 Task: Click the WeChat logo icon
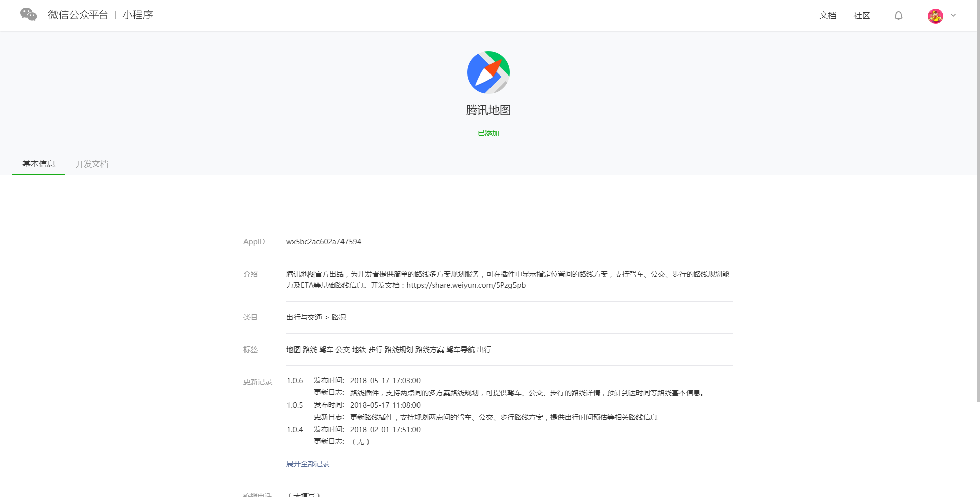point(29,15)
